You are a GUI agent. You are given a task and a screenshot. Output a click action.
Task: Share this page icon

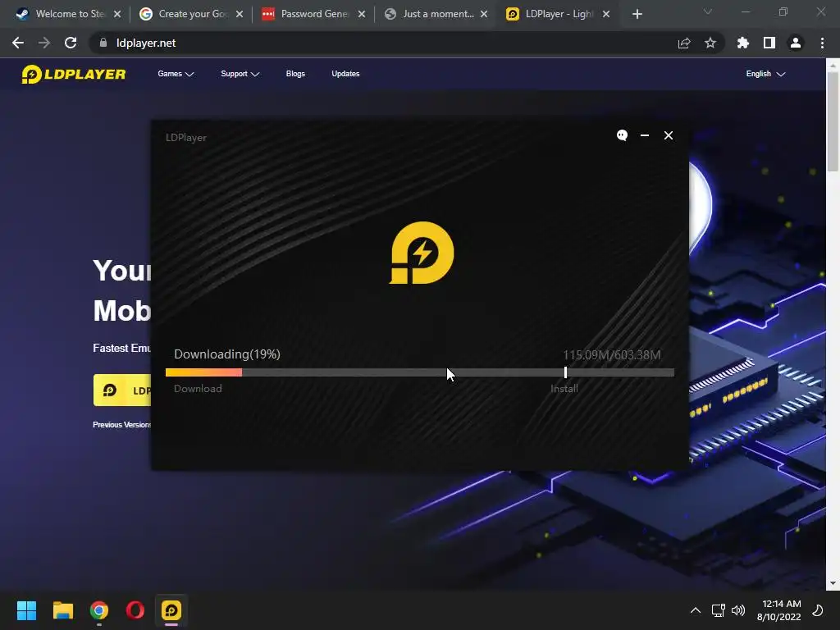pos(683,43)
